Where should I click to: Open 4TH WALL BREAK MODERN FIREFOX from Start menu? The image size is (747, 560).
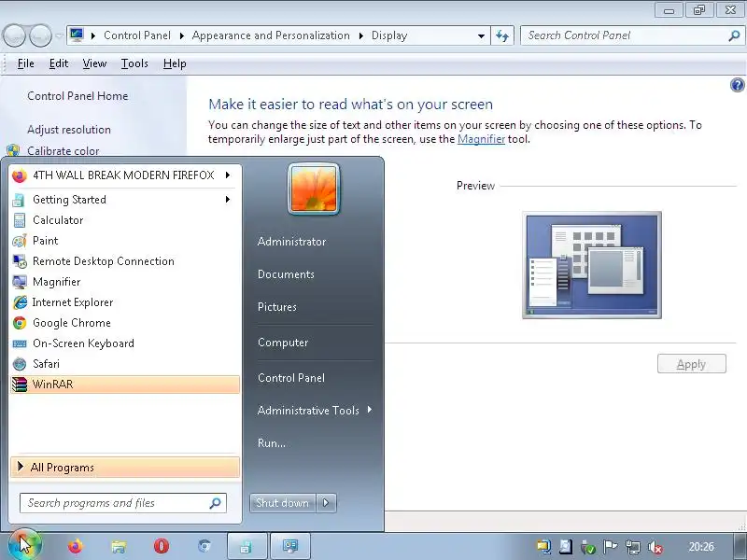(x=124, y=175)
